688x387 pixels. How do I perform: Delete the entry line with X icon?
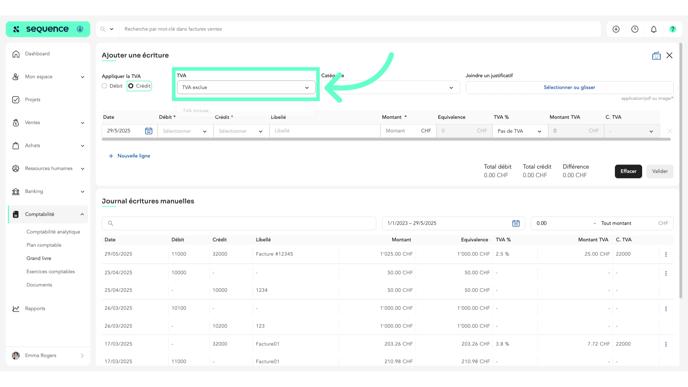coord(670,131)
